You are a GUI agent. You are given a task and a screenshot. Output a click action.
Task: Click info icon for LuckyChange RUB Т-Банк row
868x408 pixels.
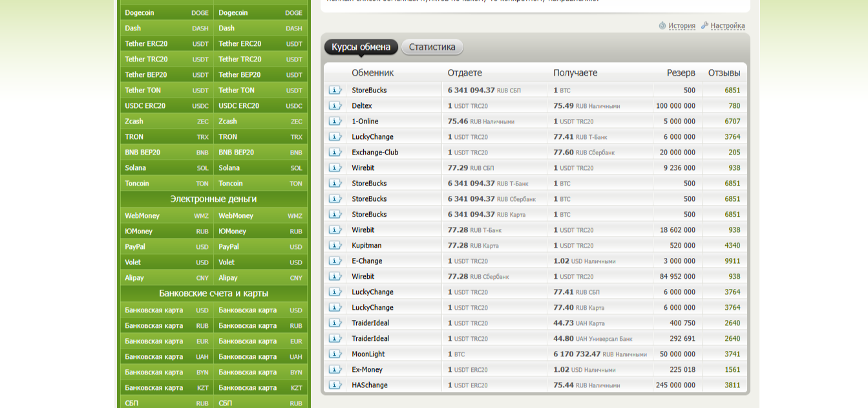click(x=335, y=136)
